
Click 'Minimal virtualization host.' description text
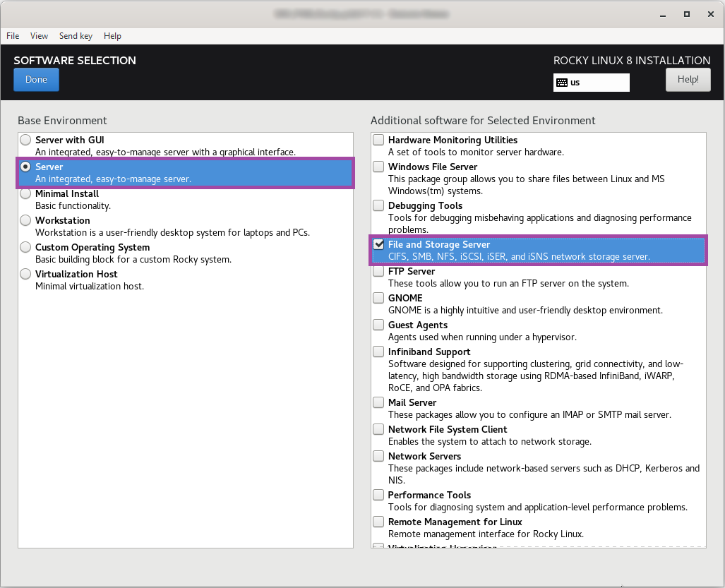click(x=90, y=286)
